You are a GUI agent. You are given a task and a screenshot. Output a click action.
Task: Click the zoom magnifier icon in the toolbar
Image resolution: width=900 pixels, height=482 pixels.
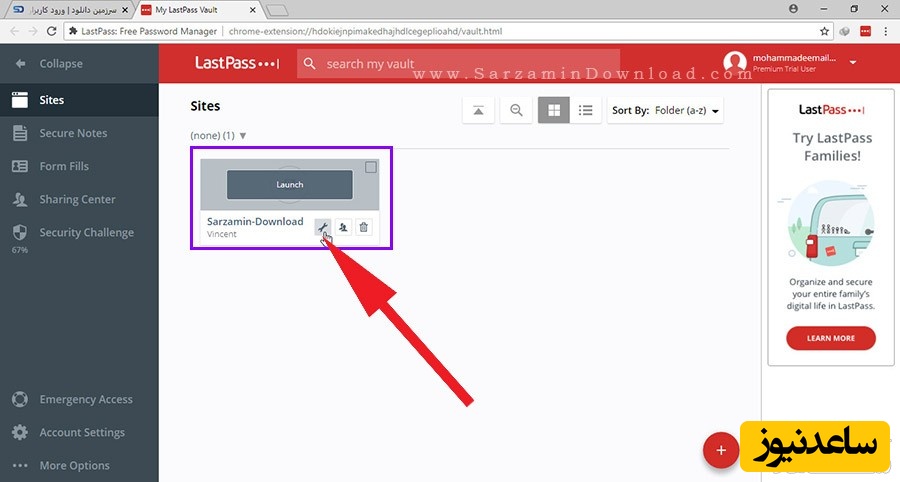point(516,110)
